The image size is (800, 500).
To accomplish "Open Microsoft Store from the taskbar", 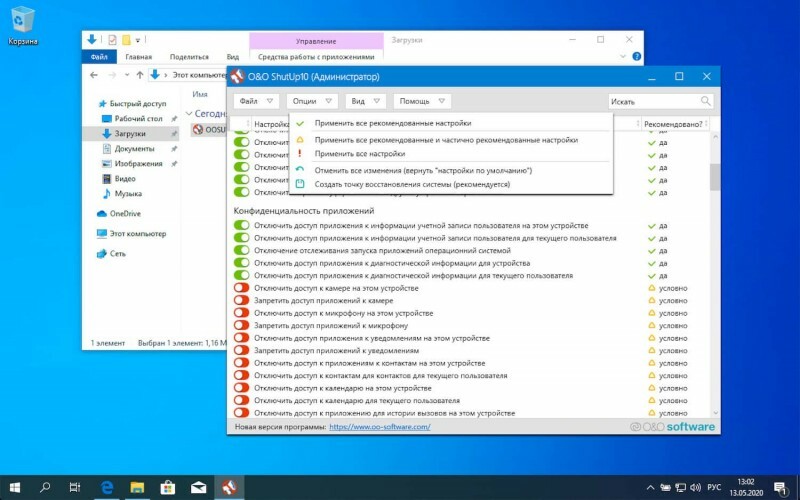I will coord(168,488).
